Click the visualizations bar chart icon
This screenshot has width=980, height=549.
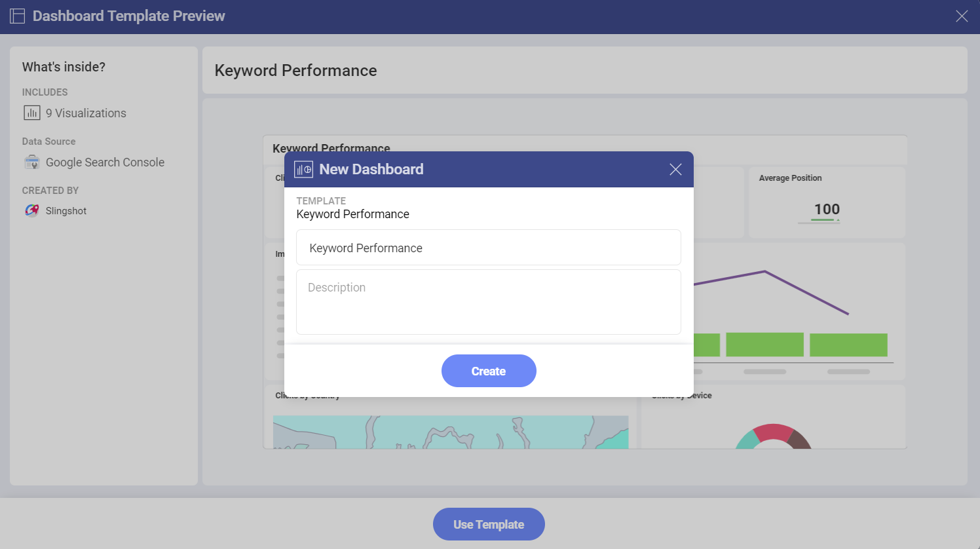click(32, 113)
